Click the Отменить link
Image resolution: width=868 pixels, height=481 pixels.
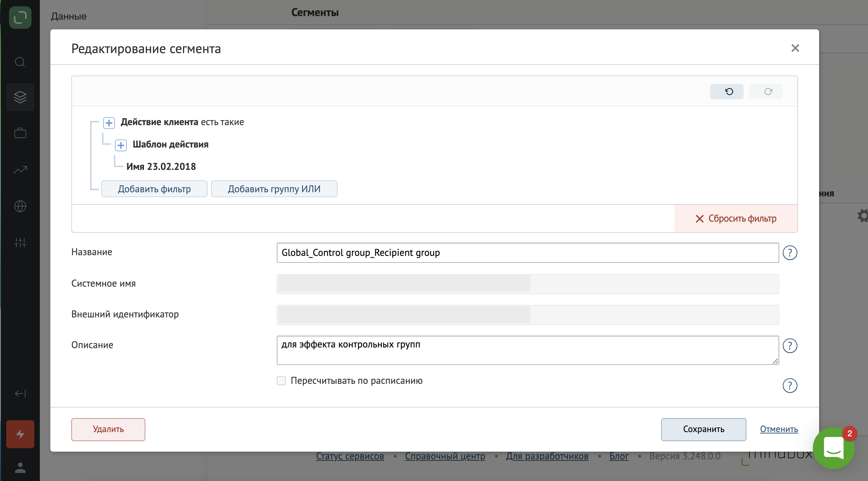779,429
